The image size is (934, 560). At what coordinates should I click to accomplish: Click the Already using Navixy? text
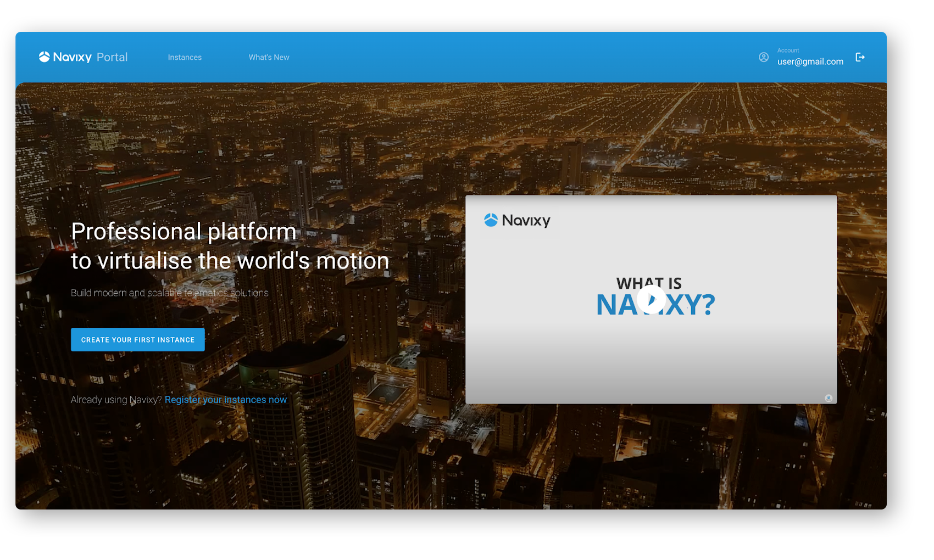tap(116, 400)
